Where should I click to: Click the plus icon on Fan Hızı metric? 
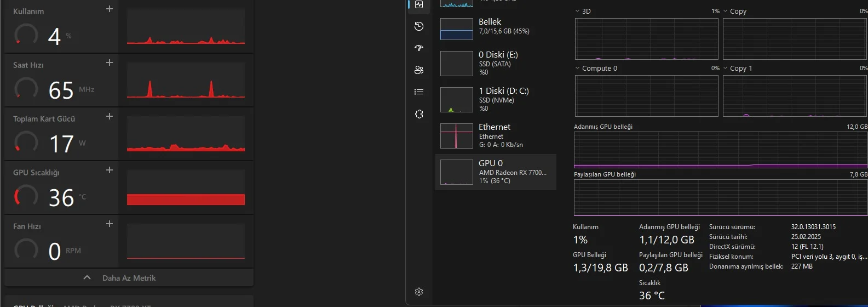pos(110,224)
